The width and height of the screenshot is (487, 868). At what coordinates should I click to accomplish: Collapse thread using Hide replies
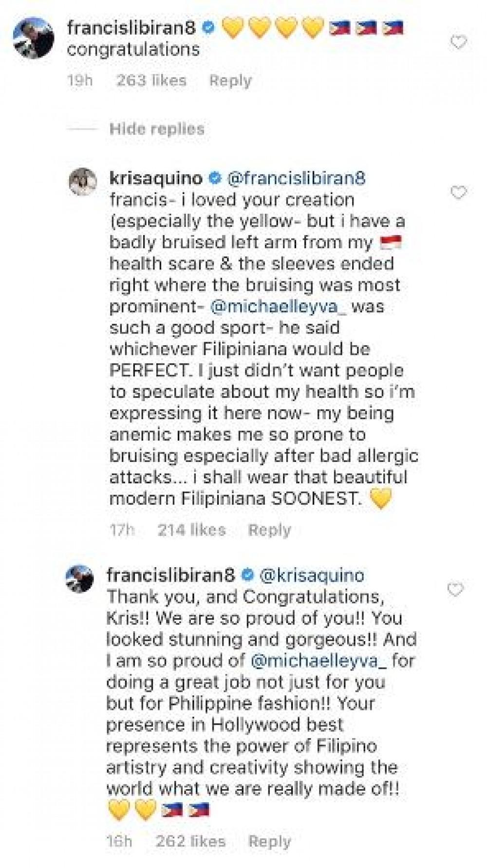coord(157,129)
